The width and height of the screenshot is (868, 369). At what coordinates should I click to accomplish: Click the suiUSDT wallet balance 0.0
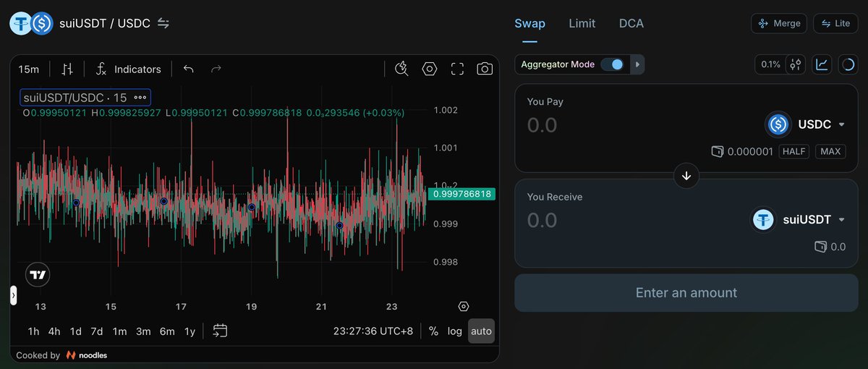[830, 247]
